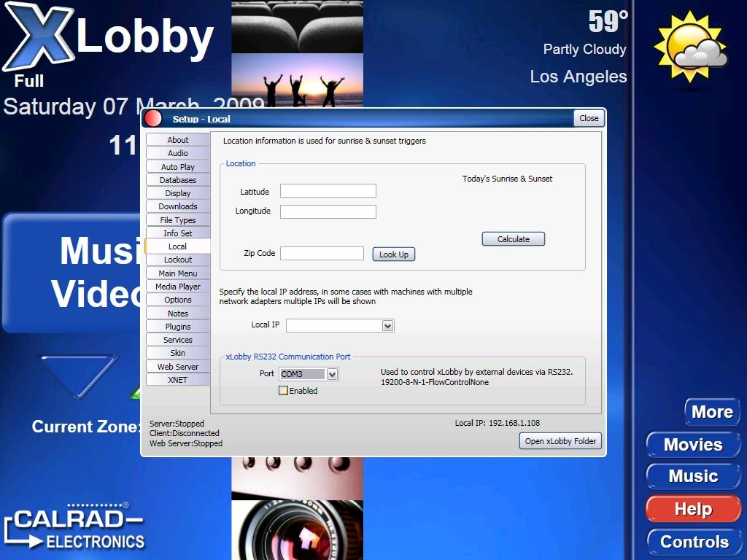Open the COM3 port dropdown
The width and height of the screenshot is (747, 560).
tap(333, 374)
